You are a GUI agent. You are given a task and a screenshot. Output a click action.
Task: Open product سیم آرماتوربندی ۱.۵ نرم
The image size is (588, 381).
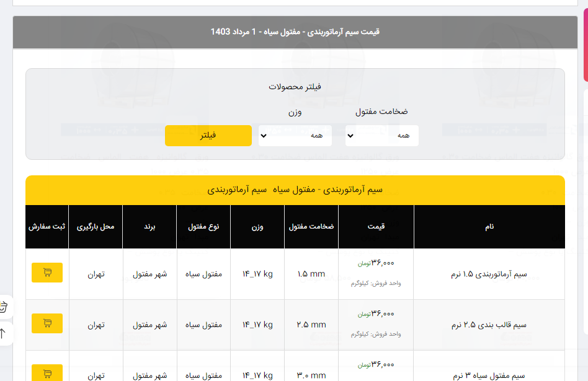tap(491, 274)
